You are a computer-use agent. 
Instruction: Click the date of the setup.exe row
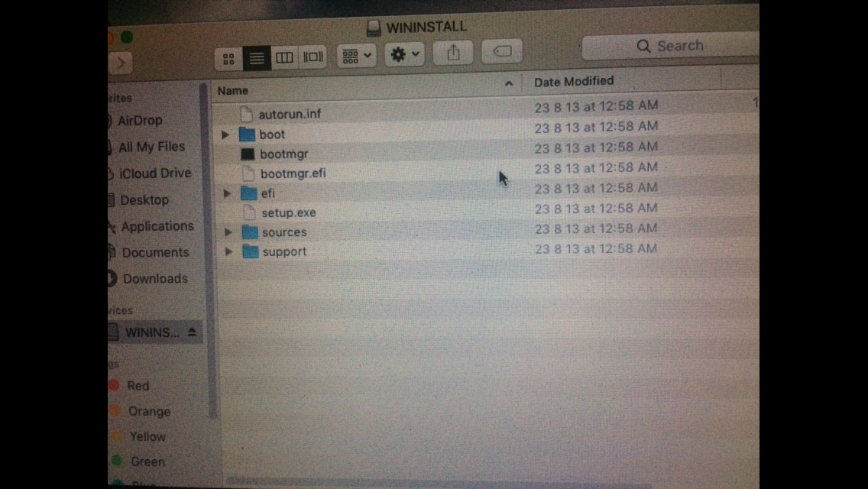[x=596, y=209]
